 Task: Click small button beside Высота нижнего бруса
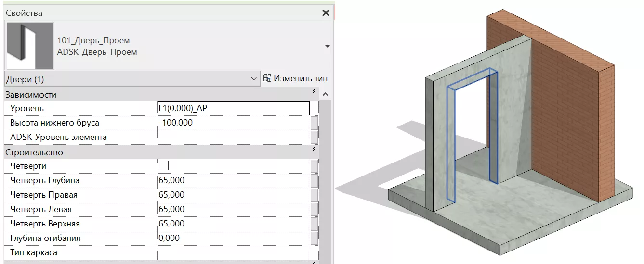tap(314, 123)
